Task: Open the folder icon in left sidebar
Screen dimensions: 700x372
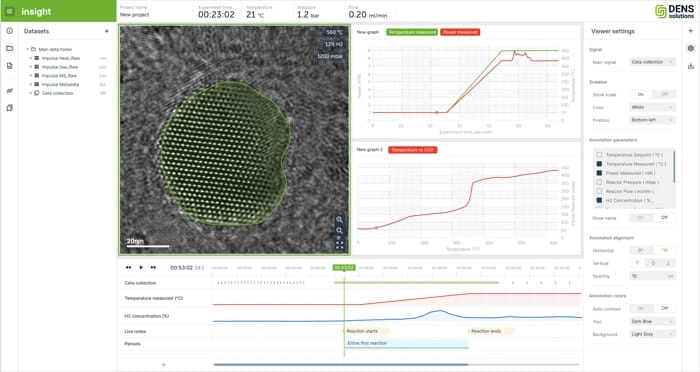Action: pyautogui.click(x=9, y=48)
